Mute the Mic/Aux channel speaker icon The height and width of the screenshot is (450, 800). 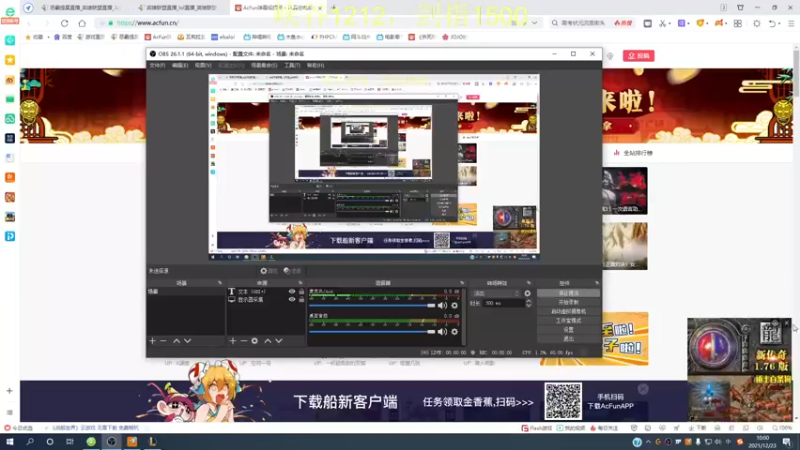442,305
